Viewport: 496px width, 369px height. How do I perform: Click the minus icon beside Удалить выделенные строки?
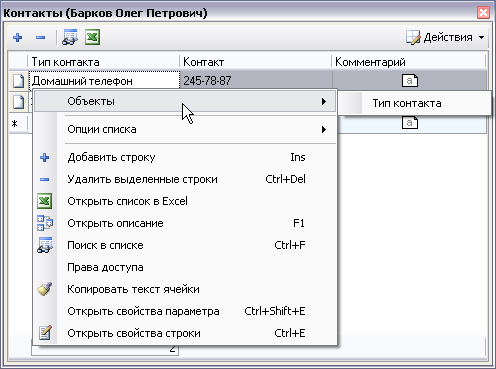(x=45, y=180)
